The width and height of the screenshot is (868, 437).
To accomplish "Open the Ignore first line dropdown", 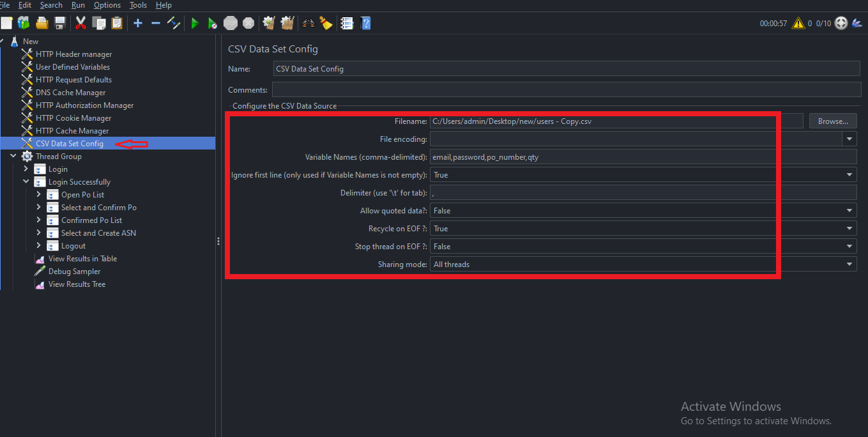I will 850,174.
